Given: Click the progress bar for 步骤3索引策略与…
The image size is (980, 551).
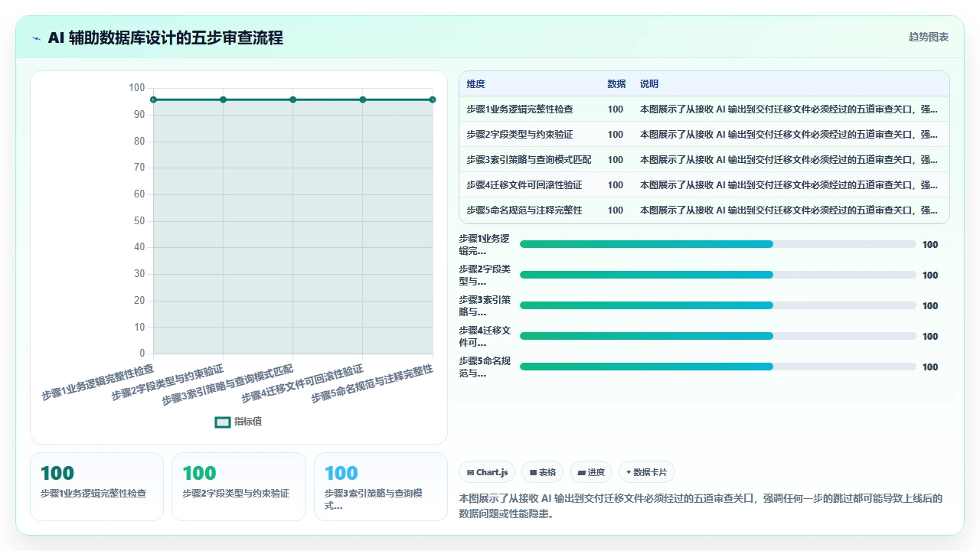Looking at the screenshot, I should 718,305.
